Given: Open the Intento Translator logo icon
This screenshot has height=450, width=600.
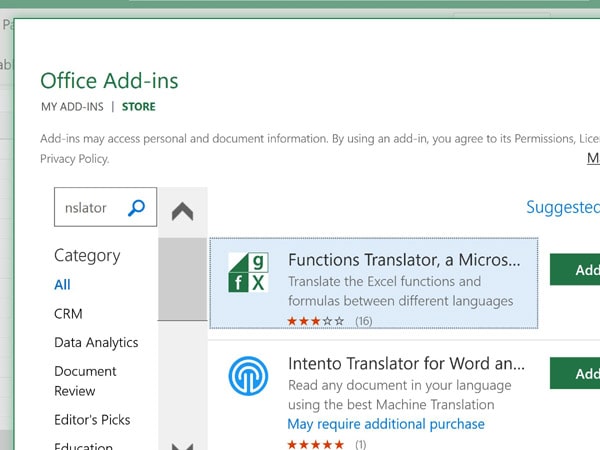Looking at the screenshot, I should tap(248, 376).
